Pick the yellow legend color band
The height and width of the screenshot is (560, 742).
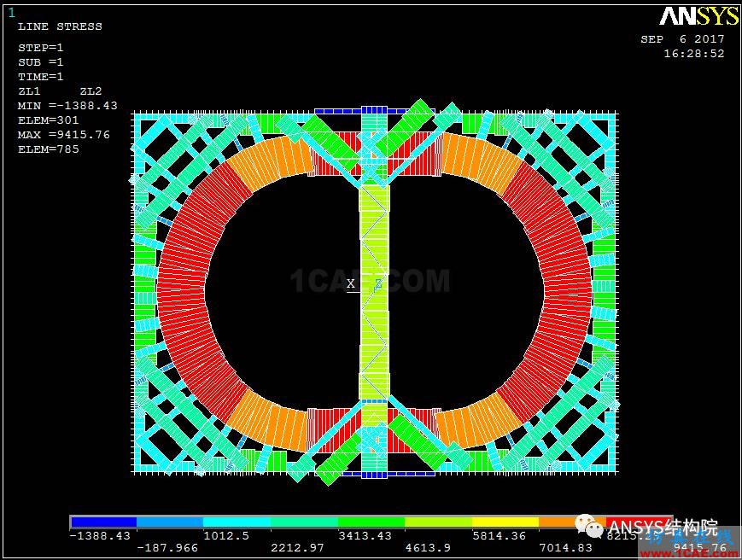(x=505, y=522)
